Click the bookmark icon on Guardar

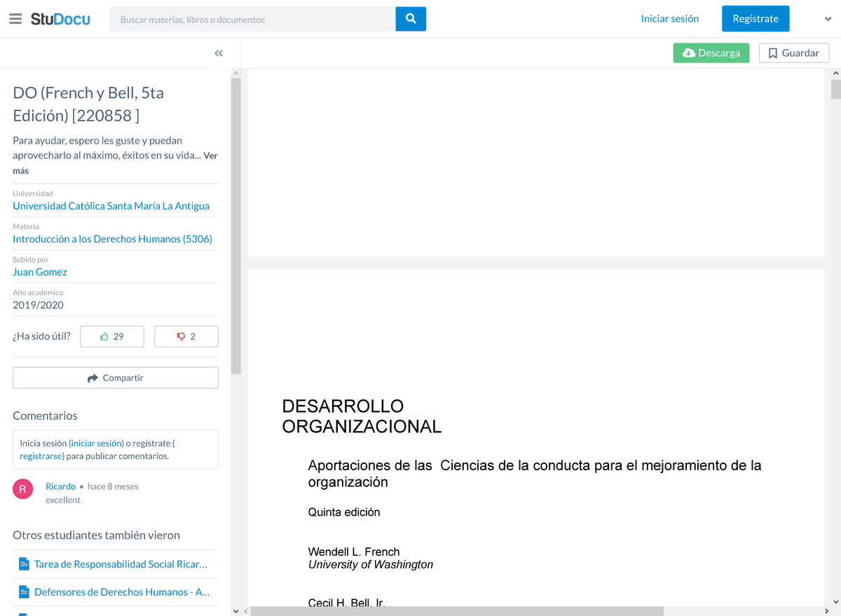tap(773, 53)
